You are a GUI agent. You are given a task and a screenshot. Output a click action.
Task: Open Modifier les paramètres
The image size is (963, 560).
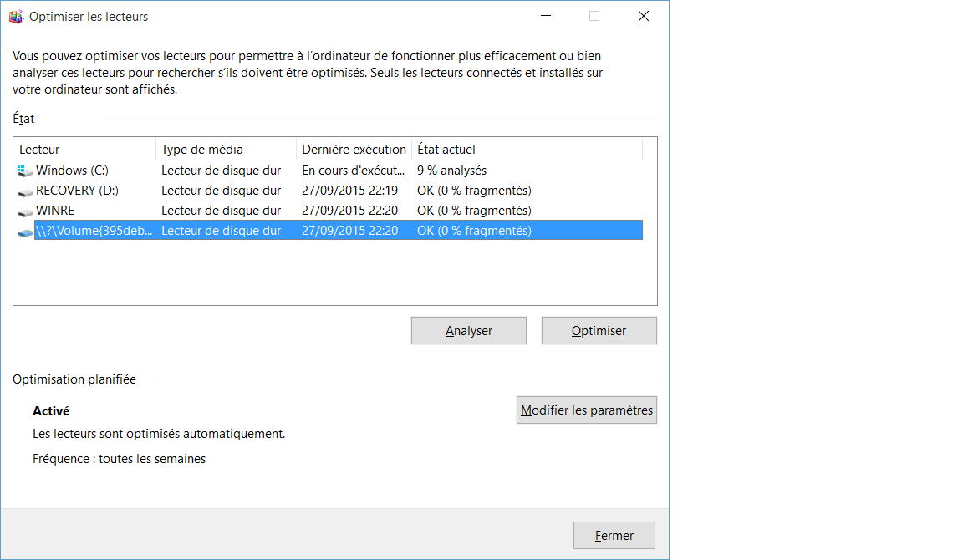[x=587, y=410]
